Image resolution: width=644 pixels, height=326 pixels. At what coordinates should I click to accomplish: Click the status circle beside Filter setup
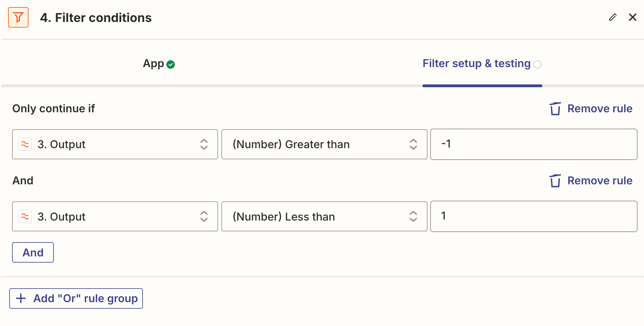(x=538, y=64)
